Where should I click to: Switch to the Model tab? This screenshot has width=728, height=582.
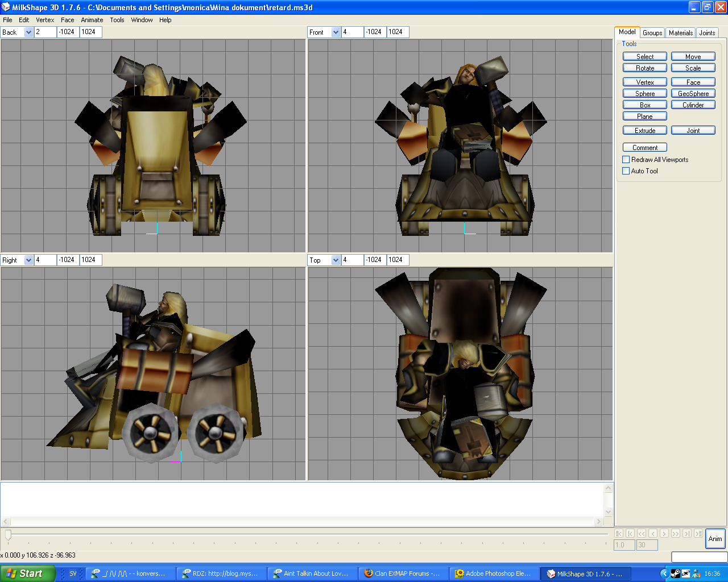[627, 32]
